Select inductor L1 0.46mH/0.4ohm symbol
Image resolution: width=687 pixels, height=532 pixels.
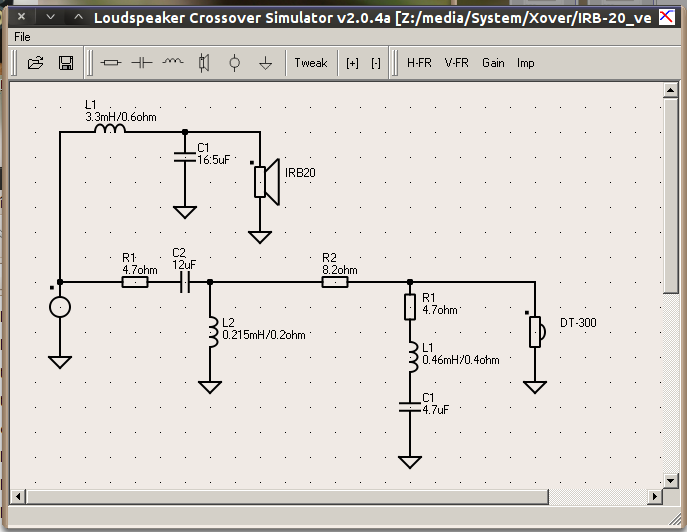point(413,358)
